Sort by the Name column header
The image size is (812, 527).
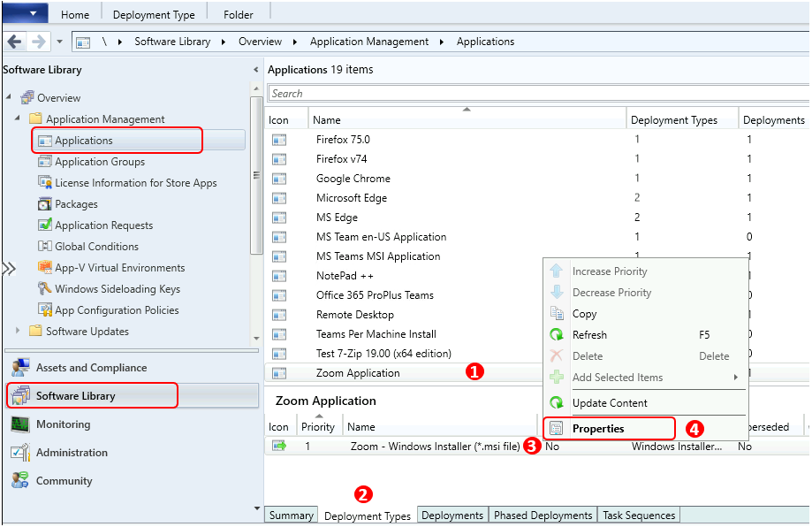[x=467, y=119]
